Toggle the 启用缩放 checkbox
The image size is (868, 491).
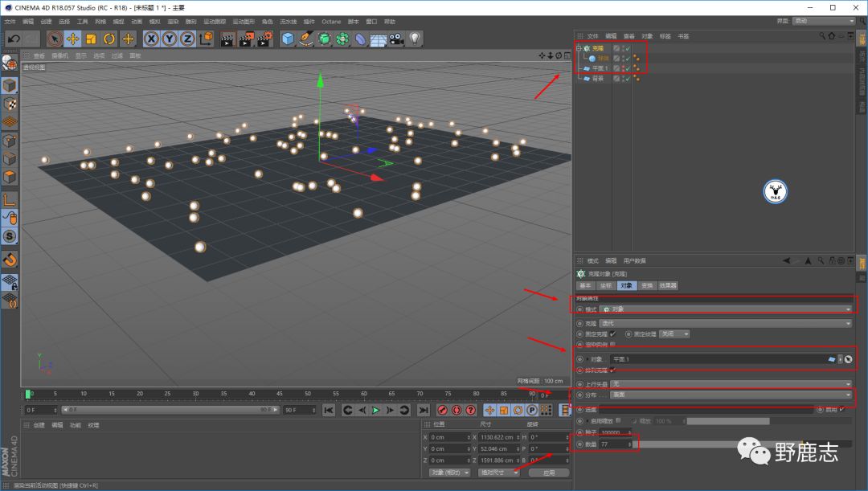(618, 420)
